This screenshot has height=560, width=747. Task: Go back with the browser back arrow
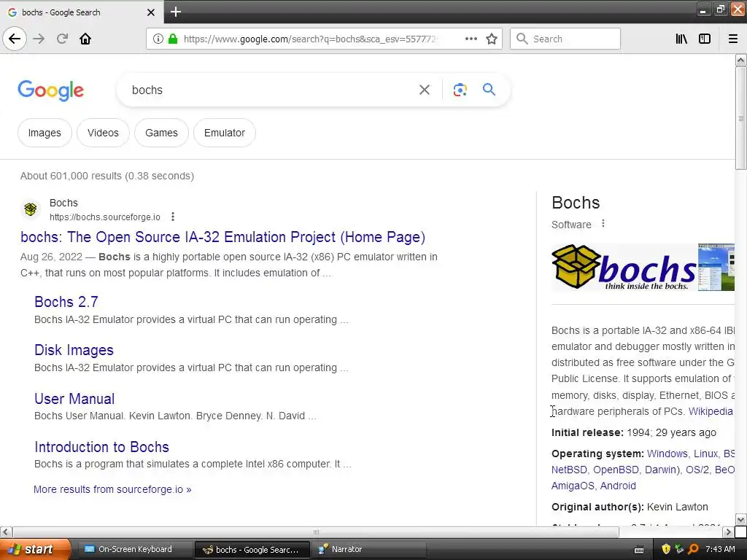(x=15, y=39)
